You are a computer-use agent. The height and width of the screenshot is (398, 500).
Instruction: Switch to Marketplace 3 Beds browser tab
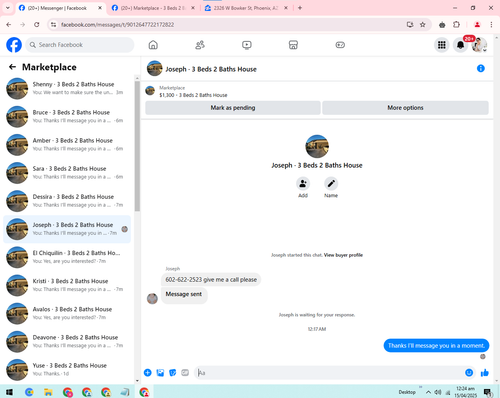[x=154, y=8]
